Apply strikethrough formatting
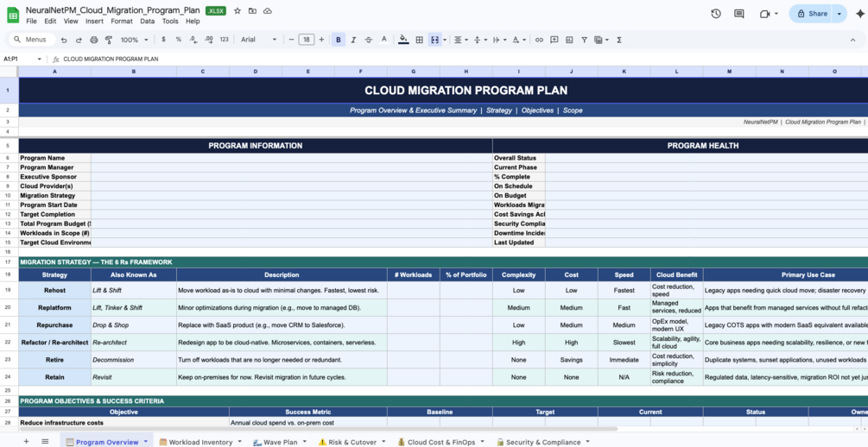This screenshot has height=447, width=868. 369,40
